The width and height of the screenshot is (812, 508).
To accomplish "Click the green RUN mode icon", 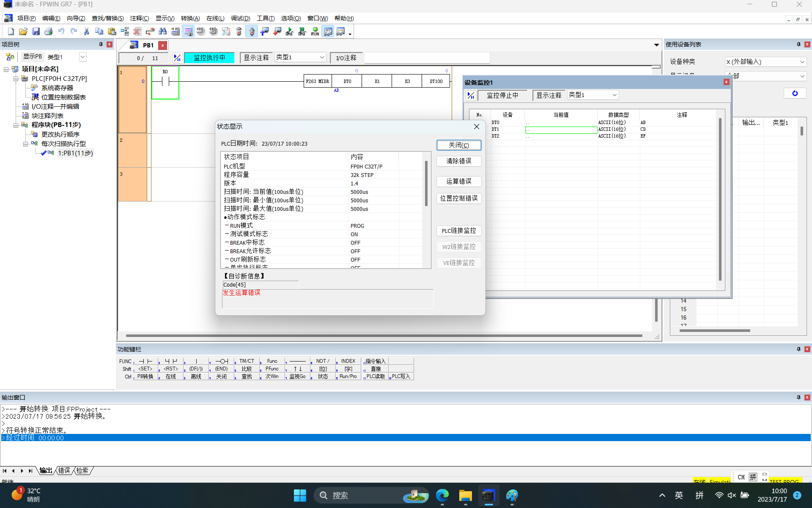I will pyautogui.click(x=315, y=32).
